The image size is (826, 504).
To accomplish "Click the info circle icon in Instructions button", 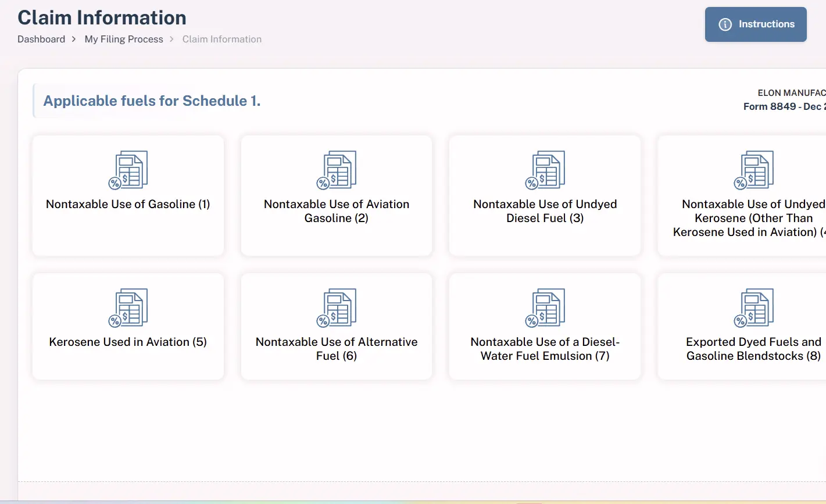I will [x=725, y=24].
